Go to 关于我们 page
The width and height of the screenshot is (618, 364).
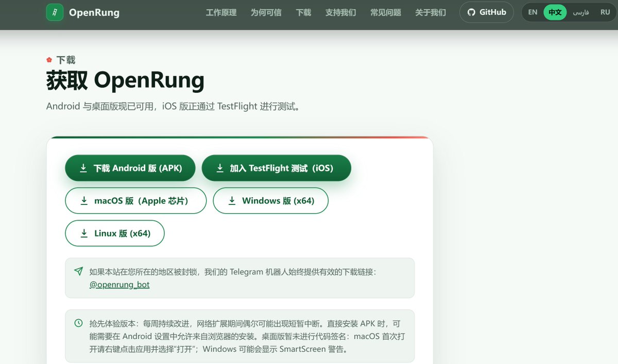pyautogui.click(x=431, y=12)
